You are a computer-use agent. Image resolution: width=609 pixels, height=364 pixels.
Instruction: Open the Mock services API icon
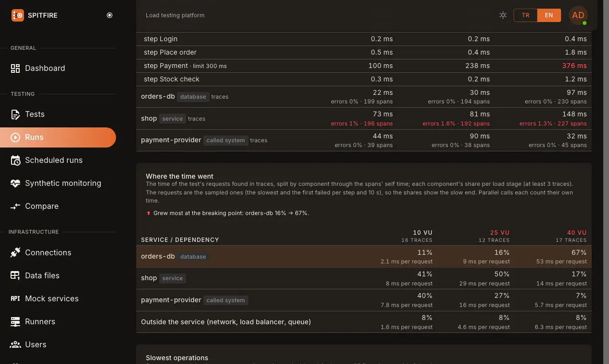point(15,299)
